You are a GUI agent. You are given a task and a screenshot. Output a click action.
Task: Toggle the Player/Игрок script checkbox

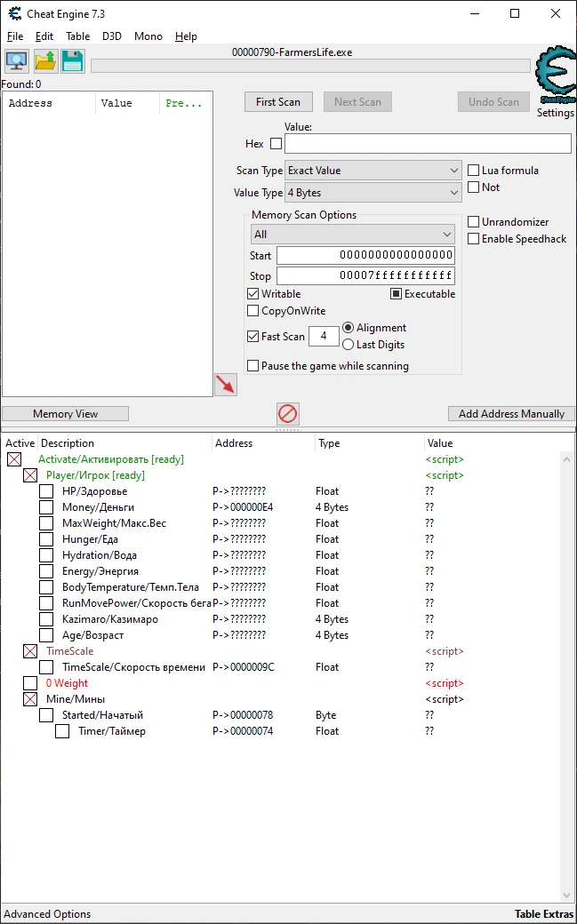point(30,475)
